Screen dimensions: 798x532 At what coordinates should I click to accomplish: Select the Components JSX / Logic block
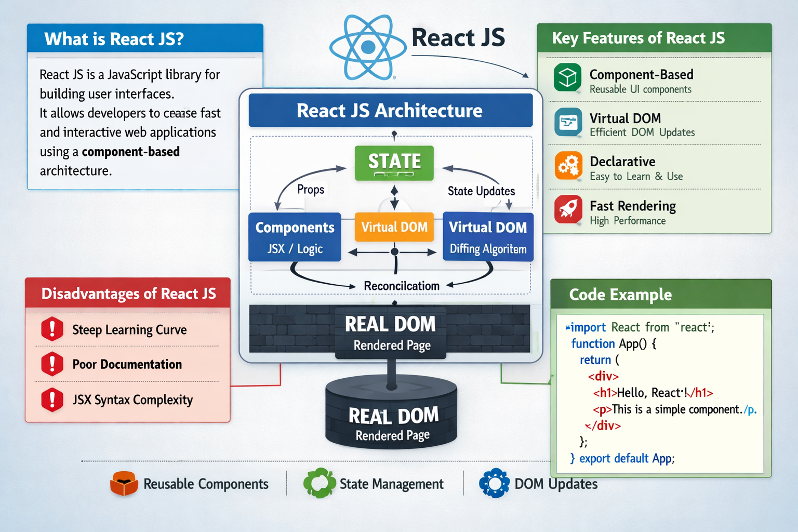pyautogui.click(x=295, y=237)
